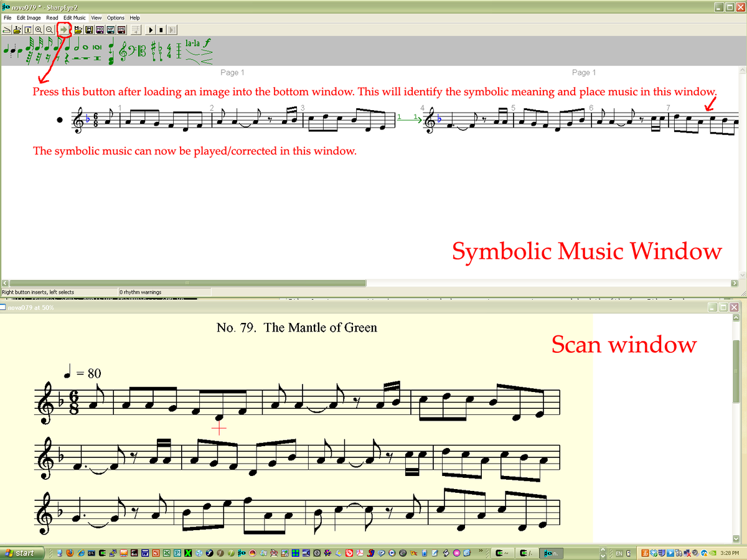
Task: Choose the la-la lyrics tool
Action: point(192,44)
